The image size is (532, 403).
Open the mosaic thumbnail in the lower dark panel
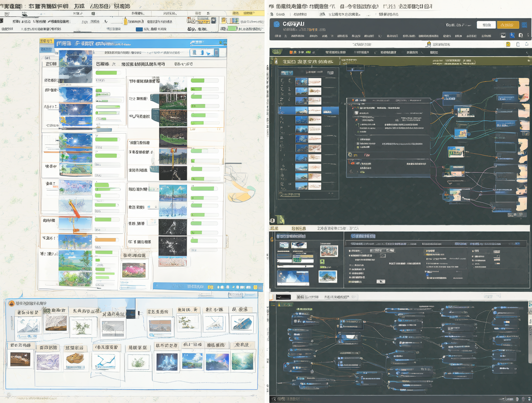[x=329, y=251]
